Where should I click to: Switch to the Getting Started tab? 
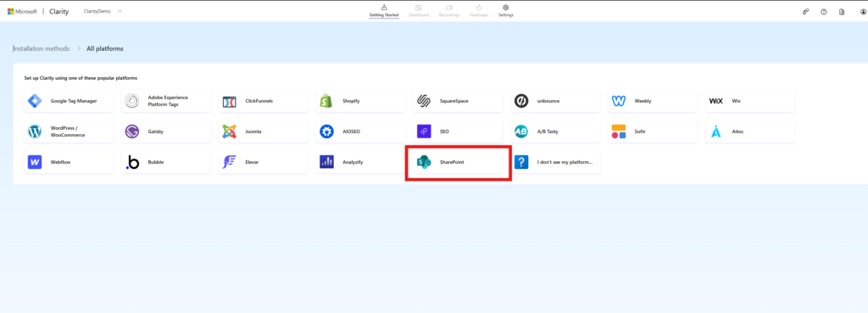click(384, 11)
